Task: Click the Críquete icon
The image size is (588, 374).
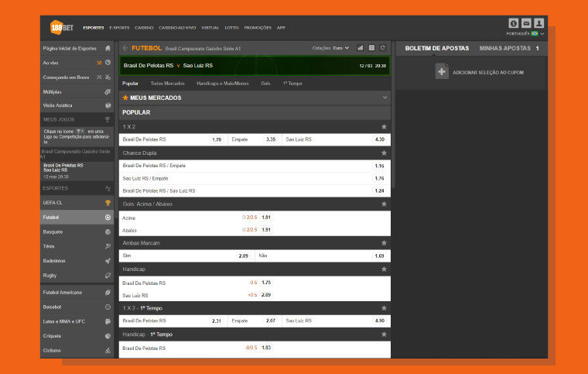Action: (x=108, y=336)
